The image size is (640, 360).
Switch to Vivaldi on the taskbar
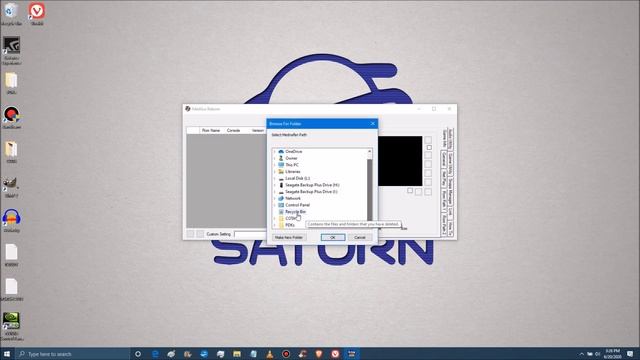pyautogui.click(x=335, y=354)
